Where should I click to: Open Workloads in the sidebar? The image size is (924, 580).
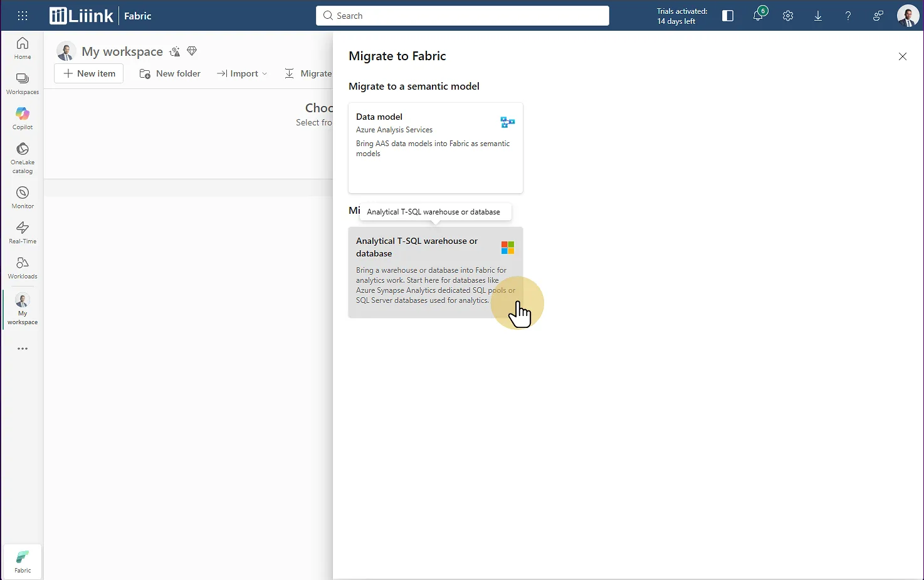(23, 267)
